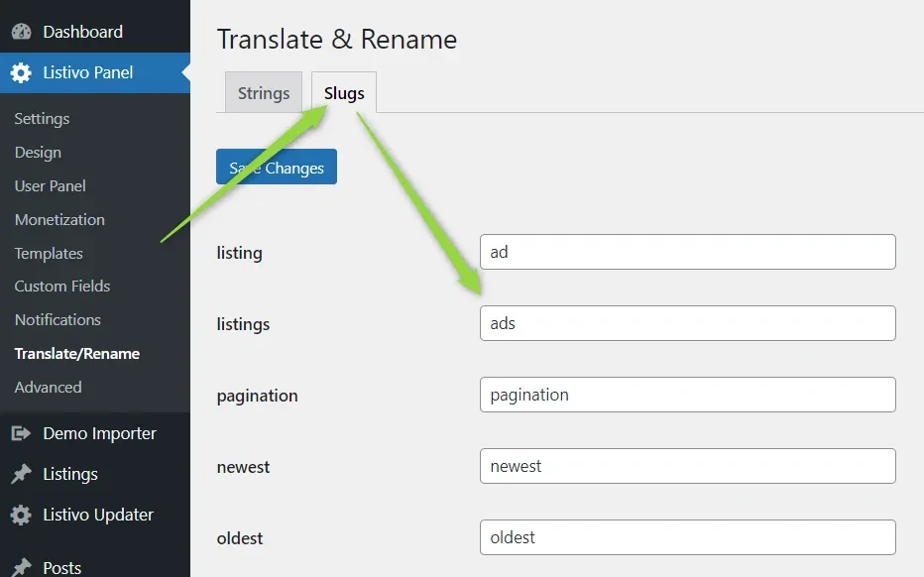Open the Monetization submenu
The height and width of the screenshot is (577, 924).
click(x=59, y=219)
